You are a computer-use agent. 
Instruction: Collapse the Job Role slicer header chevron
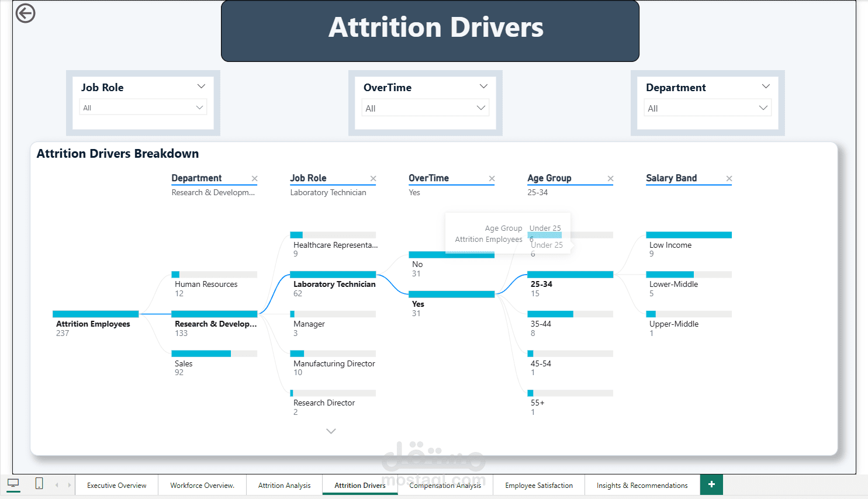[x=201, y=86]
